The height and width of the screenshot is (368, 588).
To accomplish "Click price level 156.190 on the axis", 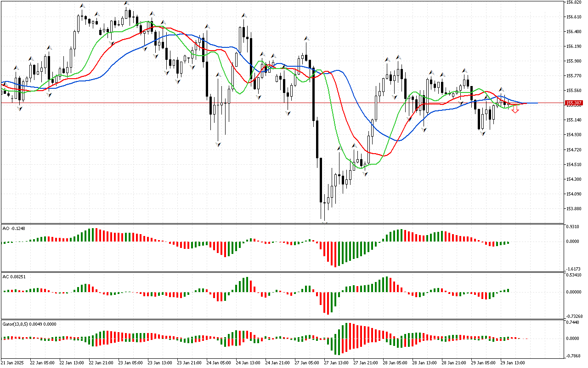I will point(573,46).
